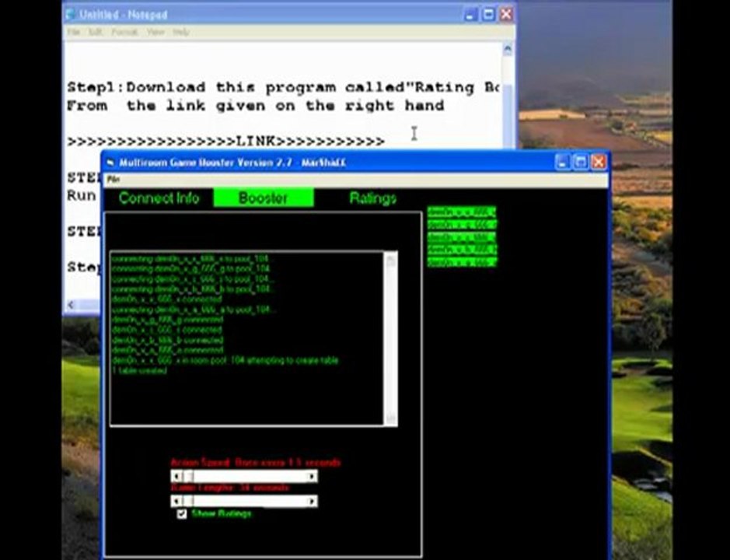Click the Notepad title bar icon
This screenshot has width=730, height=560.
point(72,15)
